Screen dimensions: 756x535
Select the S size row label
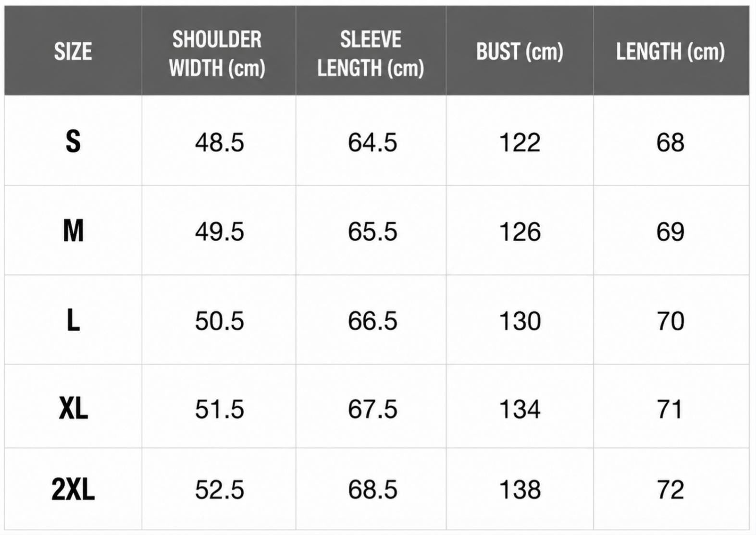[x=73, y=142]
